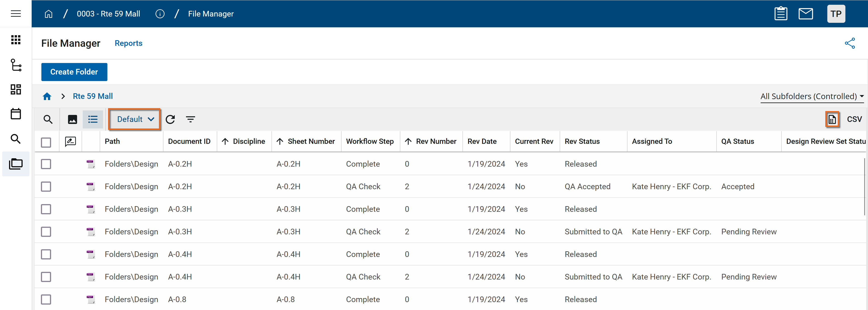This screenshot has width=868, height=310.
Task: Select the list view icon
Action: (93, 119)
